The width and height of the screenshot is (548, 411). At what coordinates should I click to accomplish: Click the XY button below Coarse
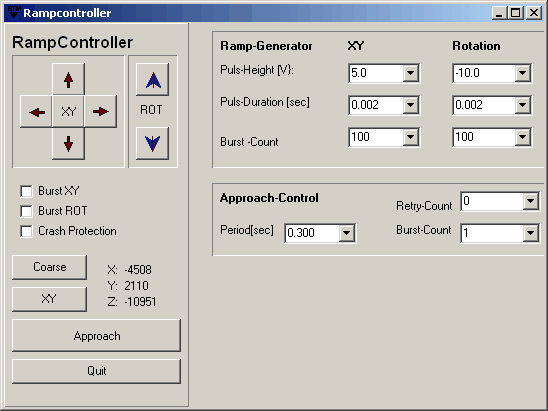click(49, 299)
